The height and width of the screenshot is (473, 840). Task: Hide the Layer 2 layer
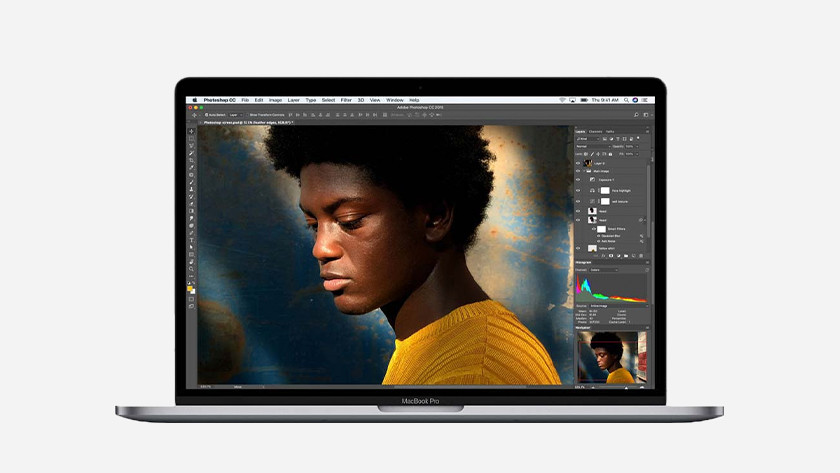click(x=578, y=163)
